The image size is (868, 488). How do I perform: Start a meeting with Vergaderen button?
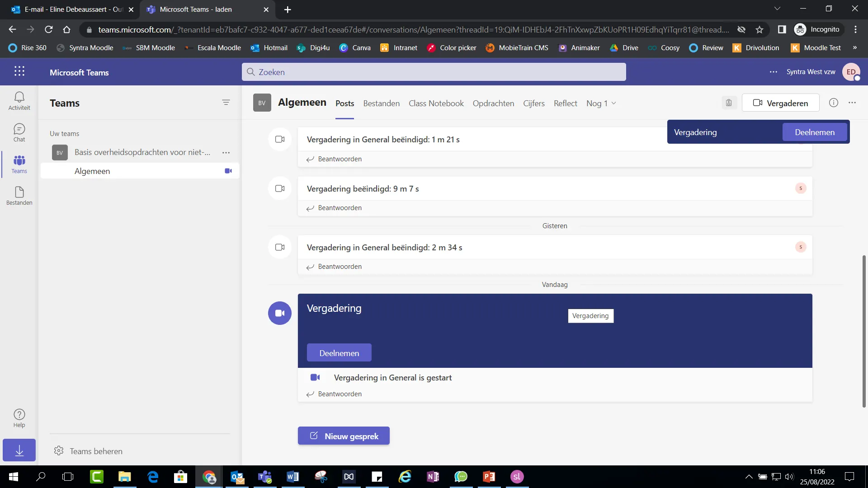(x=781, y=103)
